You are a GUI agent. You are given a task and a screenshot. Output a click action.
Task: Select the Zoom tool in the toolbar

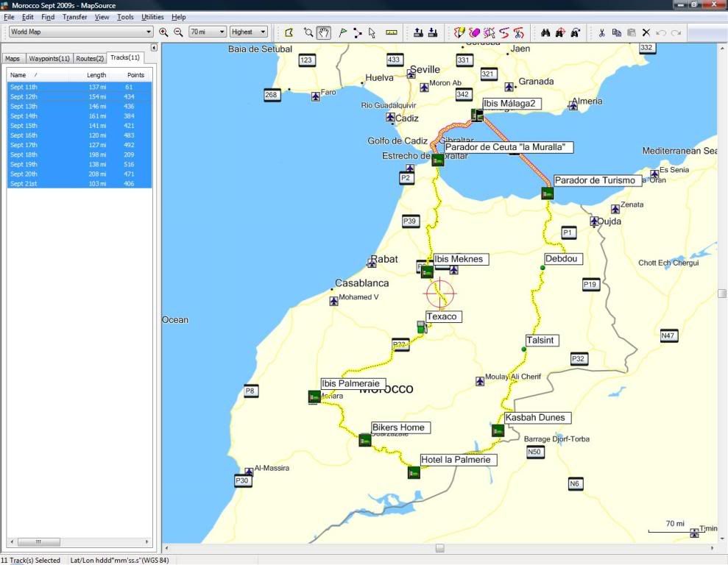(x=308, y=32)
